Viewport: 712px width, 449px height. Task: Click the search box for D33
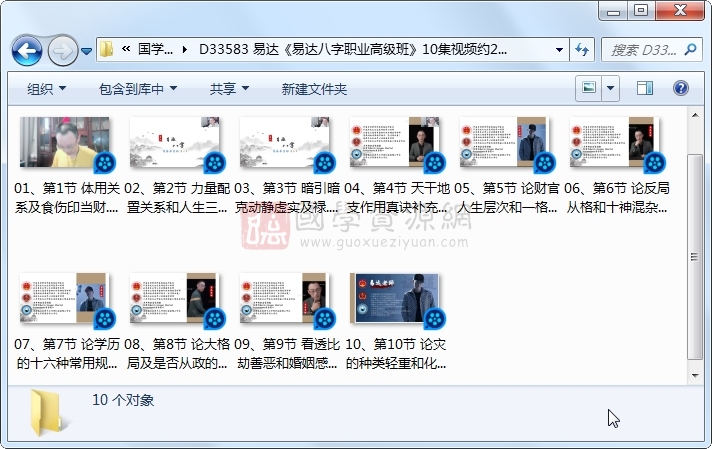point(652,49)
